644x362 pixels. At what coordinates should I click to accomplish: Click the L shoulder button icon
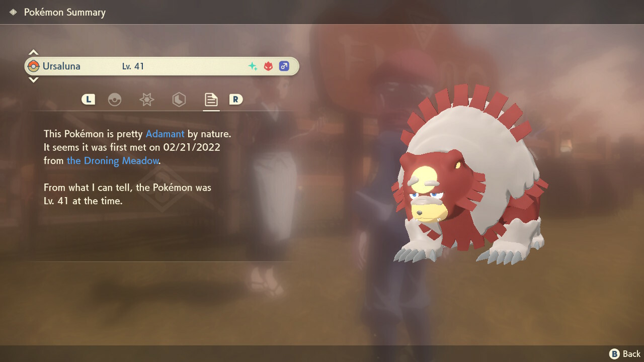click(88, 100)
